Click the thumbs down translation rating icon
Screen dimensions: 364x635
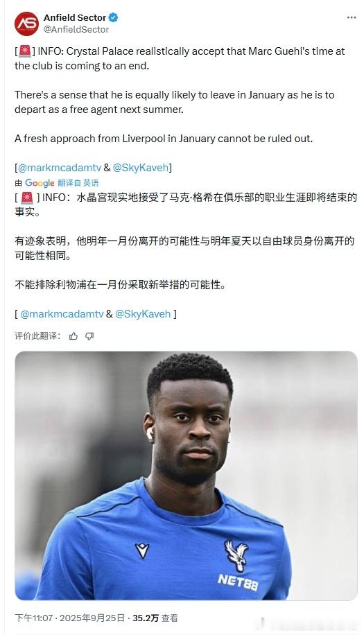[89, 336]
